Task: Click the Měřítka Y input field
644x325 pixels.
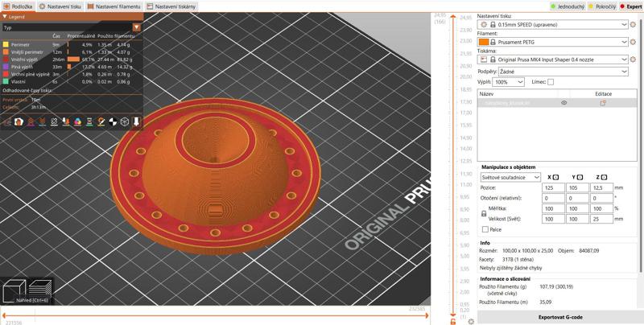Action: pyautogui.click(x=577, y=208)
